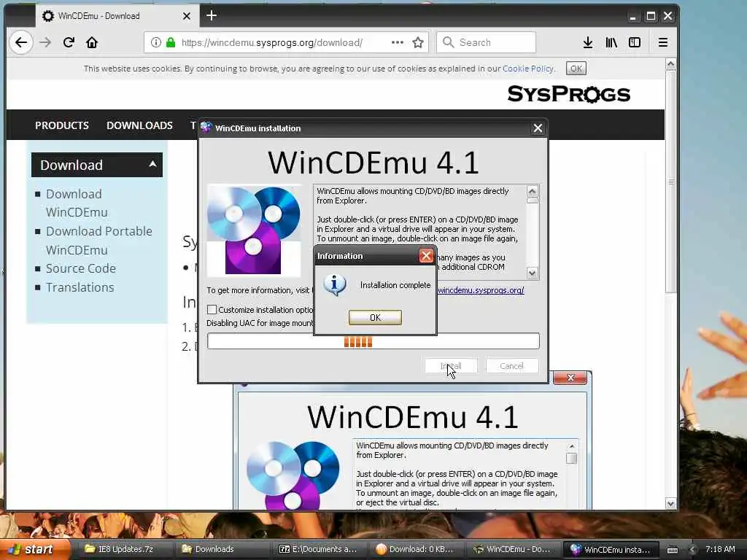Open the Download WinCDEmu sidebar link
The width and height of the screenshot is (747, 560).
click(76, 203)
